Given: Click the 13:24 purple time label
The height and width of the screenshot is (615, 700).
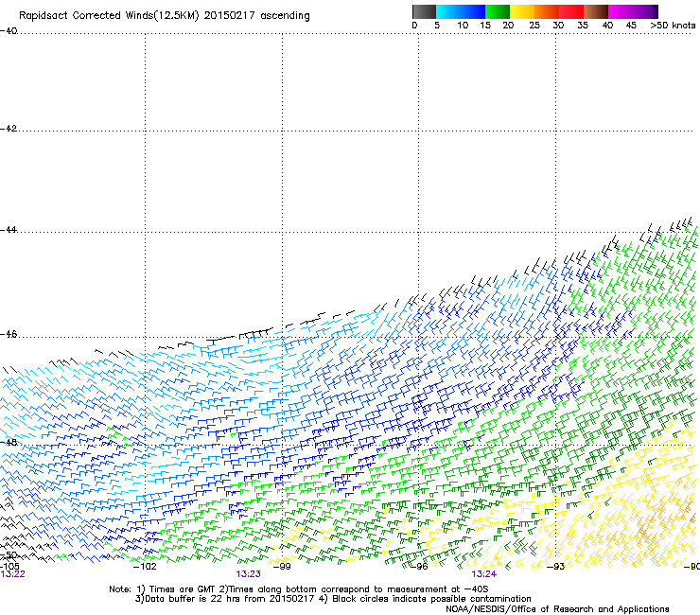Looking at the screenshot, I should [x=484, y=574].
